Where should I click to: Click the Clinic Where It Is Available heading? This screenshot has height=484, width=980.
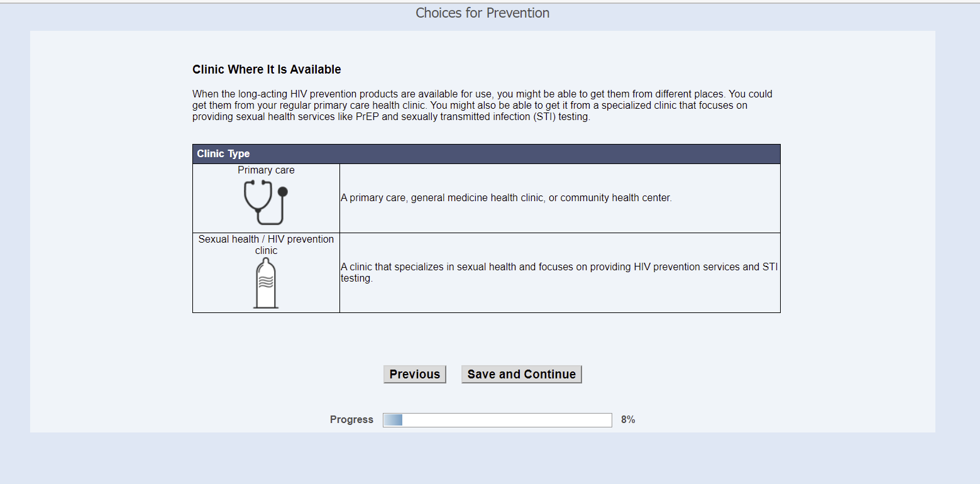[267, 70]
